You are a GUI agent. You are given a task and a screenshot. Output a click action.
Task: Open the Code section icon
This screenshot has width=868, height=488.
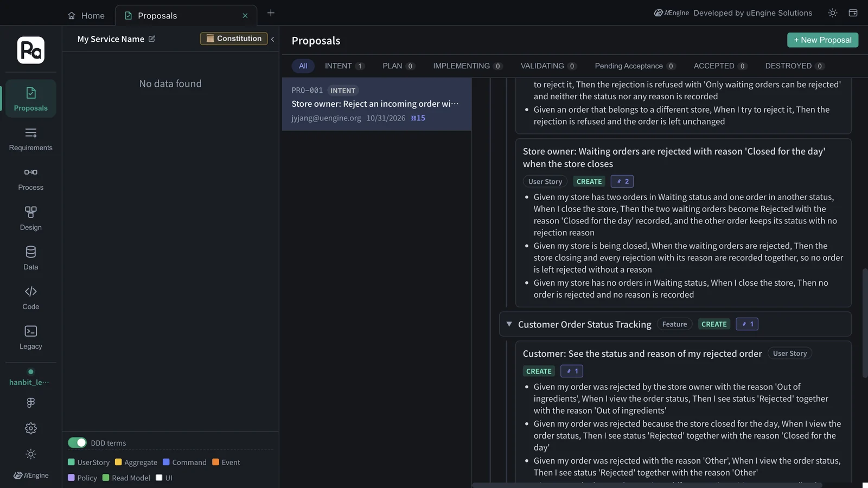(x=30, y=292)
